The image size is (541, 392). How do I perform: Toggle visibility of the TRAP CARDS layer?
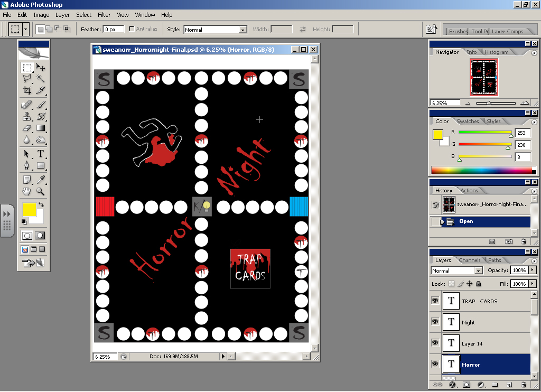(435, 300)
